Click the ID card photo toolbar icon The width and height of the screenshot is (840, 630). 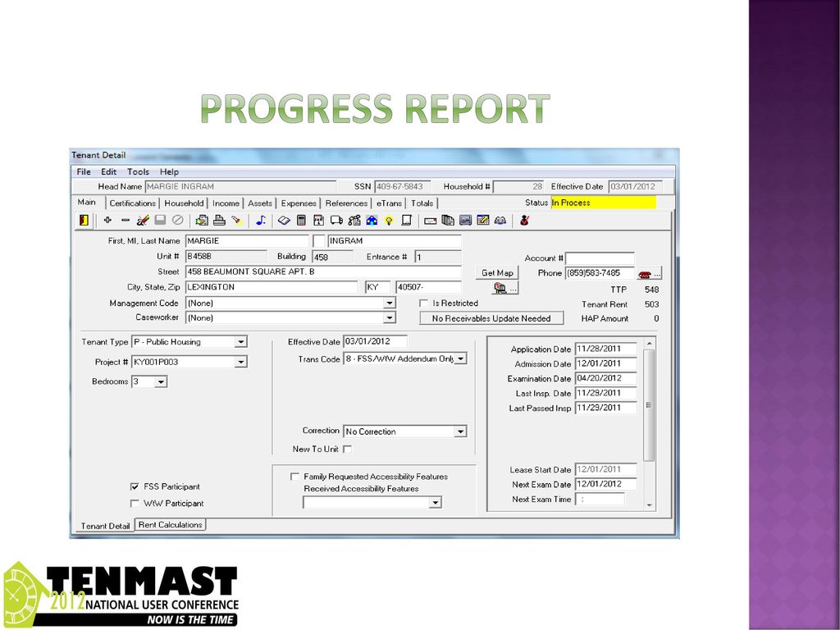pyautogui.click(x=466, y=220)
